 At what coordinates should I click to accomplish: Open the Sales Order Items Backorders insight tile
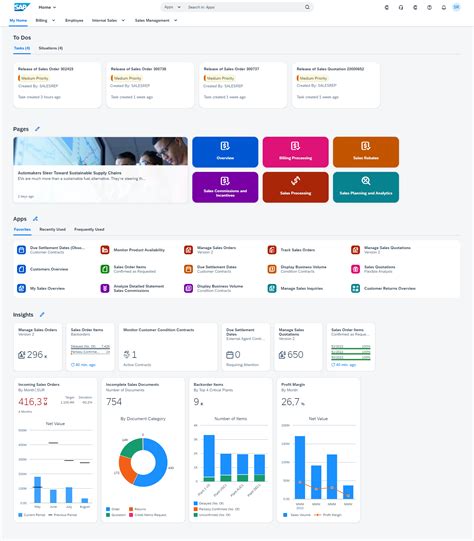[90, 347]
